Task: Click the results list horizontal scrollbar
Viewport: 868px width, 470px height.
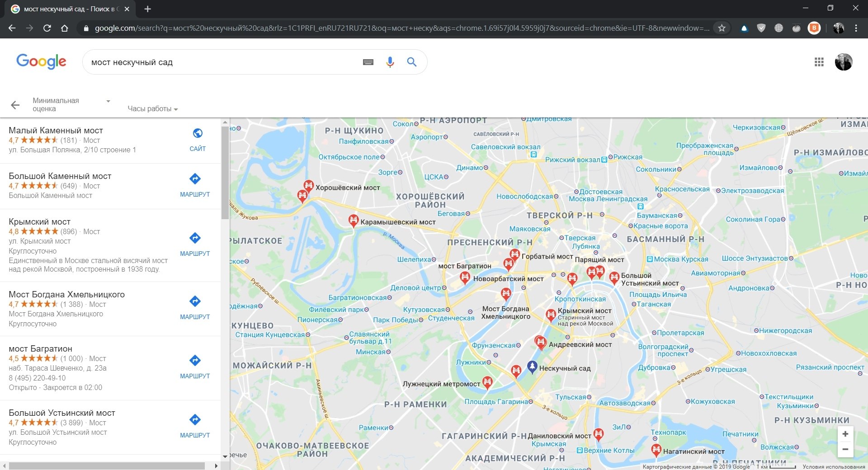Action: tap(107, 466)
